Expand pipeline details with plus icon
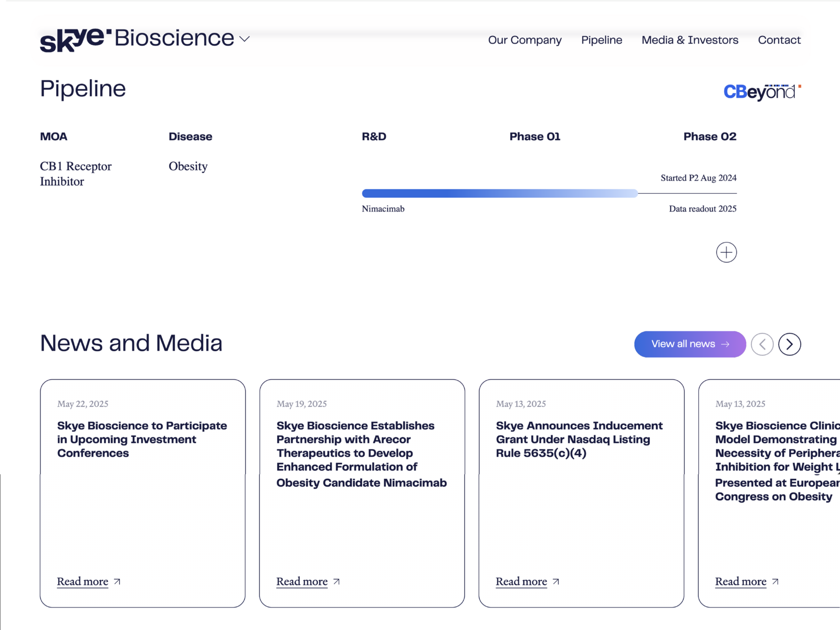The width and height of the screenshot is (840, 630). coord(726,253)
